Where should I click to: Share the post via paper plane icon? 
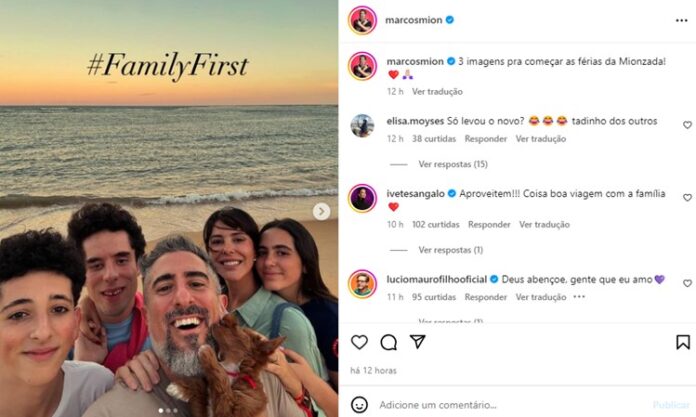(x=418, y=342)
